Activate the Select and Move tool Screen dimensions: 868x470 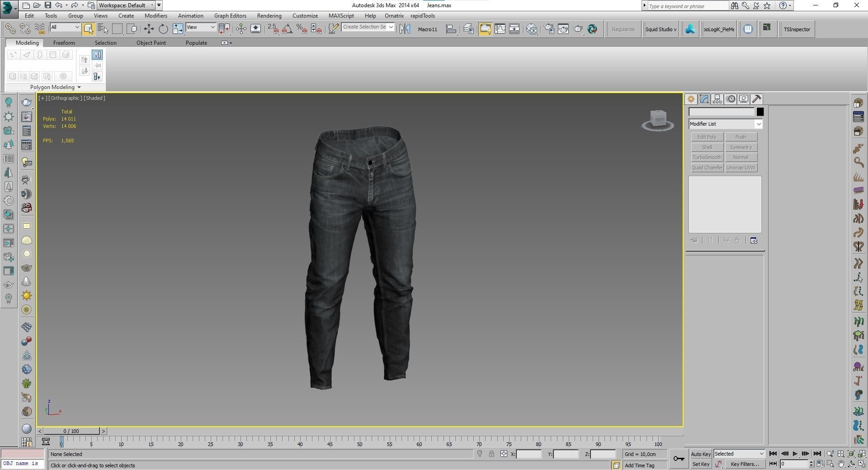pyautogui.click(x=149, y=29)
